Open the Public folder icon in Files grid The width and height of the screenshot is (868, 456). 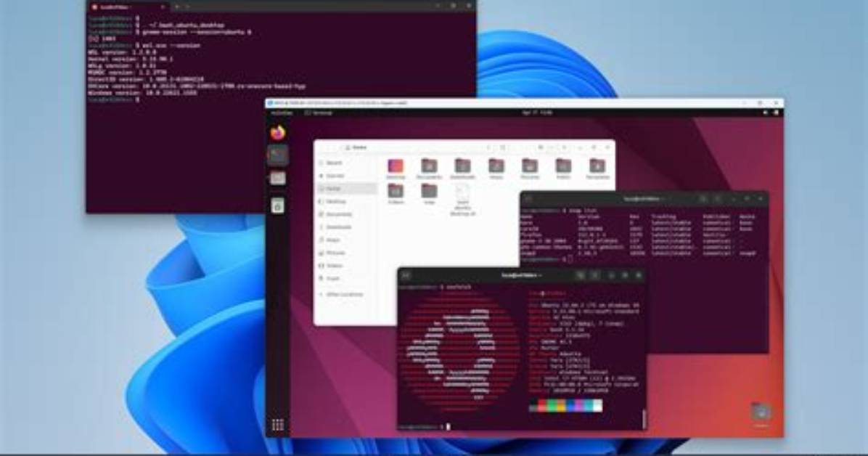[x=563, y=168]
